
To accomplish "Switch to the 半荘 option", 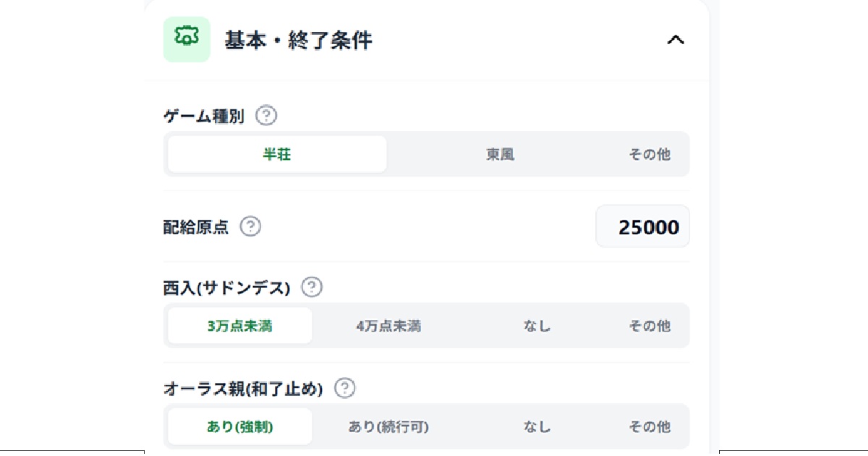I will [276, 153].
